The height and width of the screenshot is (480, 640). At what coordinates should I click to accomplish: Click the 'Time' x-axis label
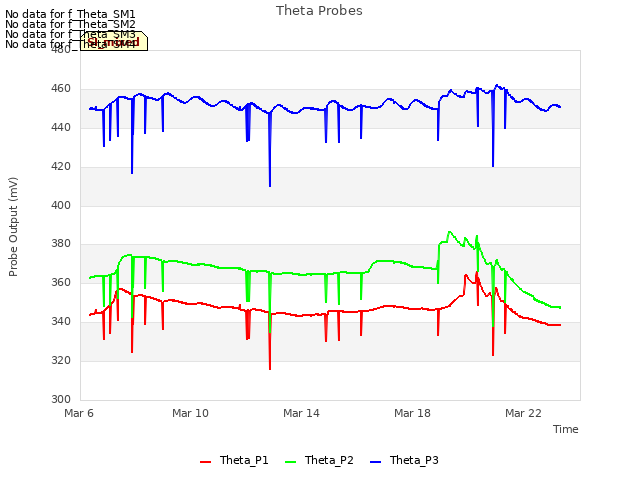[x=566, y=429]
